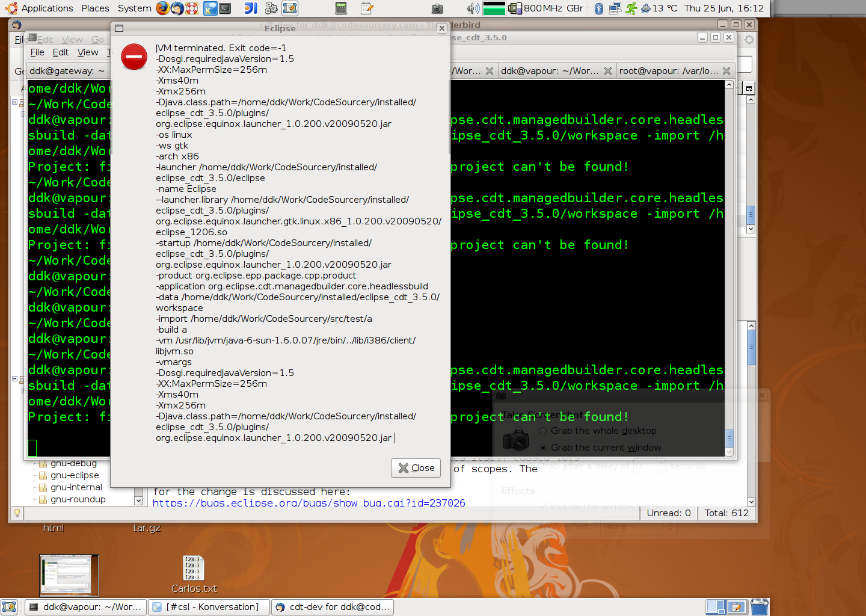This screenshot has height=616, width=866.
Task: Click the green running man tray icon
Action: click(631, 8)
